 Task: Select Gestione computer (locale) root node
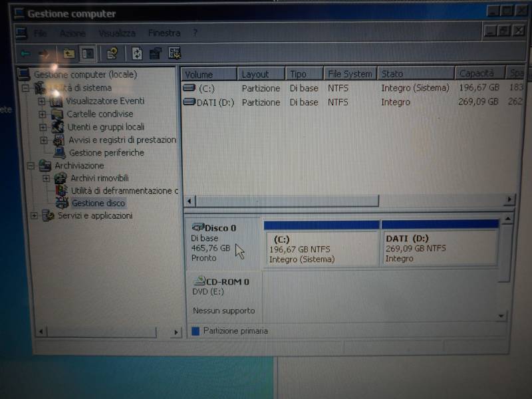(x=85, y=74)
